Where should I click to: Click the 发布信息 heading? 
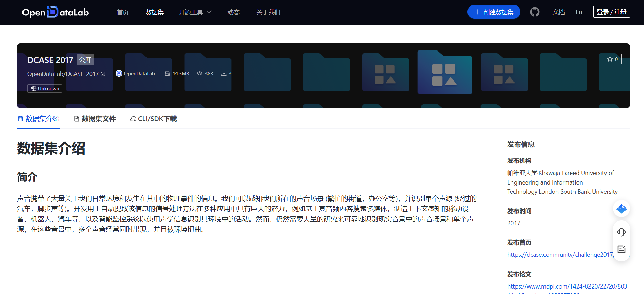[x=521, y=144]
